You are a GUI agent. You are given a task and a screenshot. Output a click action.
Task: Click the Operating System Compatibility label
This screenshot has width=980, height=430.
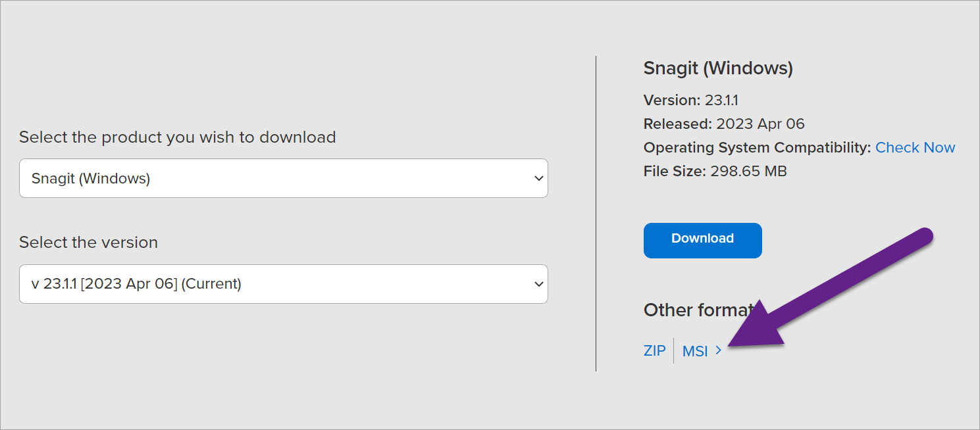coord(757,148)
